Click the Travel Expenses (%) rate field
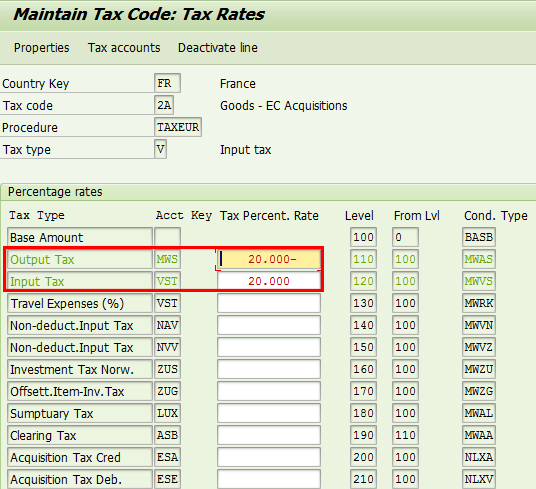This screenshot has height=489, width=536. (x=269, y=303)
